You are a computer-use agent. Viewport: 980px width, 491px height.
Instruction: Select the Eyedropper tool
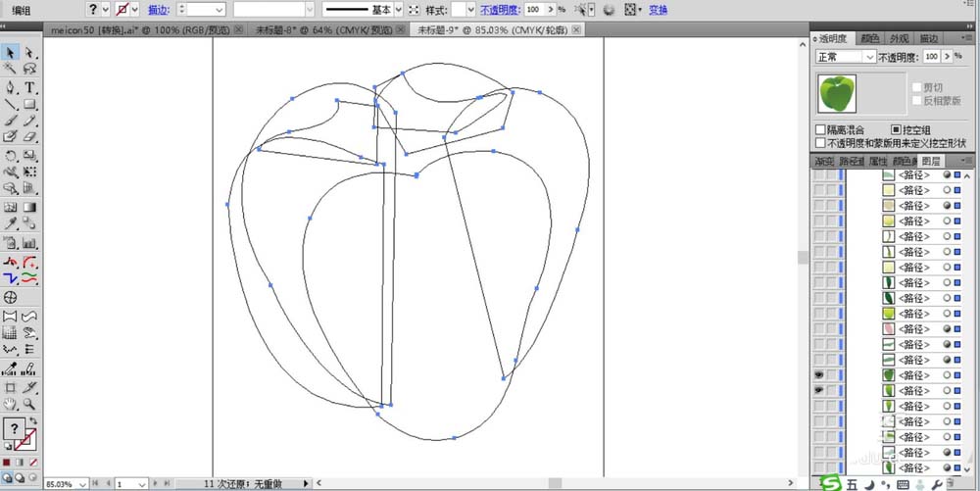click(11, 223)
